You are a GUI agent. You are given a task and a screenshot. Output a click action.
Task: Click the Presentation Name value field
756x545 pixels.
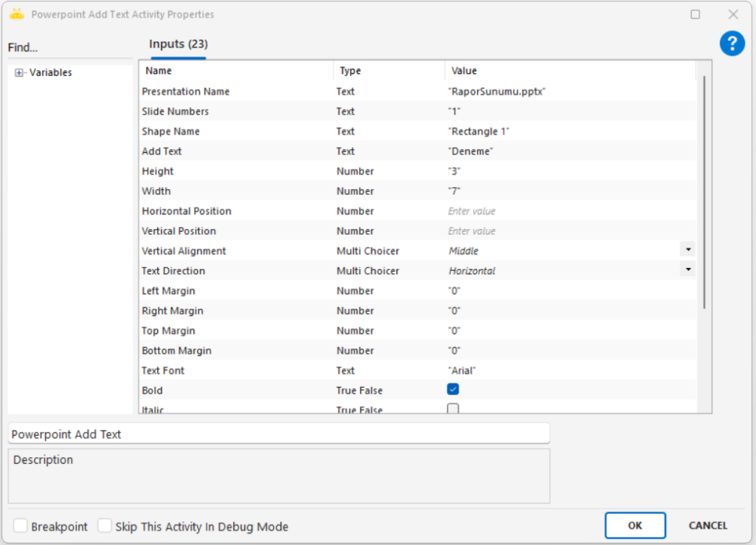pos(561,92)
